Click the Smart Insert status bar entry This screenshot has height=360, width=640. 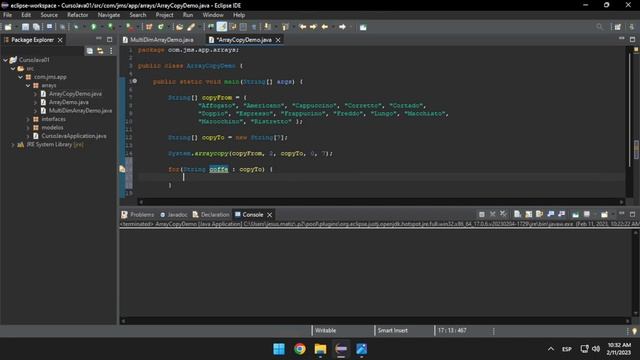pyautogui.click(x=392, y=331)
